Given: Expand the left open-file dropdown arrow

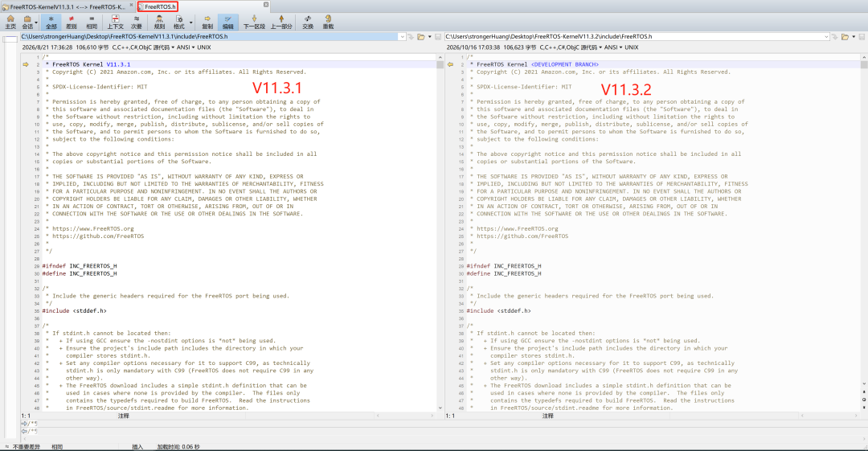Looking at the screenshot, I should click(x=429, y=36).
